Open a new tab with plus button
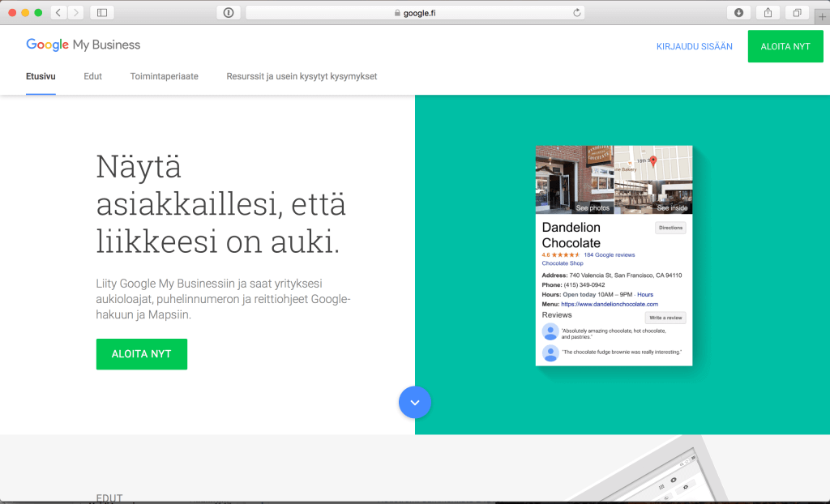 pos(822,15)
